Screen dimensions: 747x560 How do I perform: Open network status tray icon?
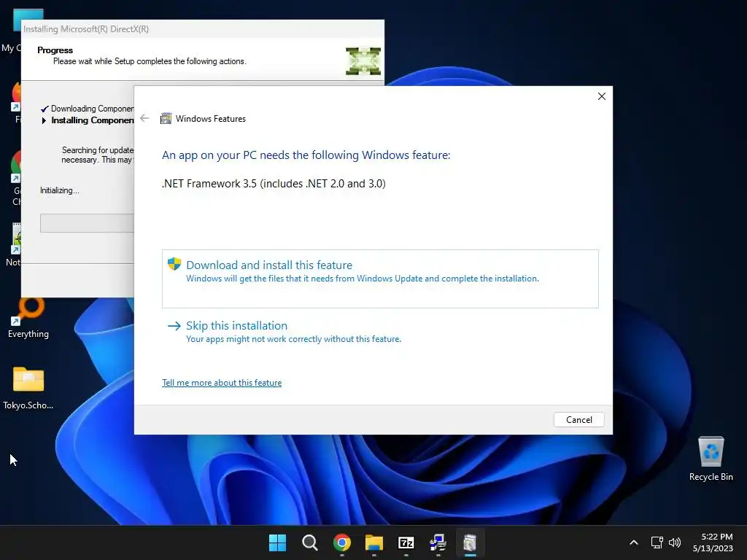(x=657, y=542)
